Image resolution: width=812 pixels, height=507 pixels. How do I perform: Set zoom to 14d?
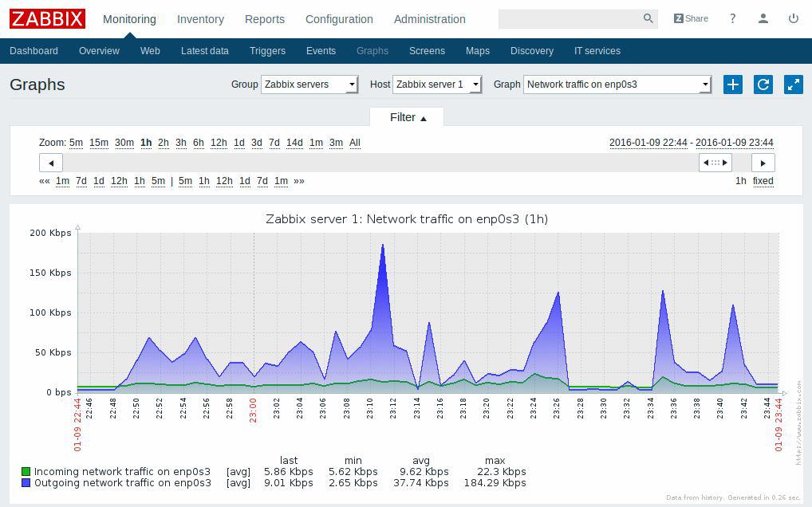[294, 143]
